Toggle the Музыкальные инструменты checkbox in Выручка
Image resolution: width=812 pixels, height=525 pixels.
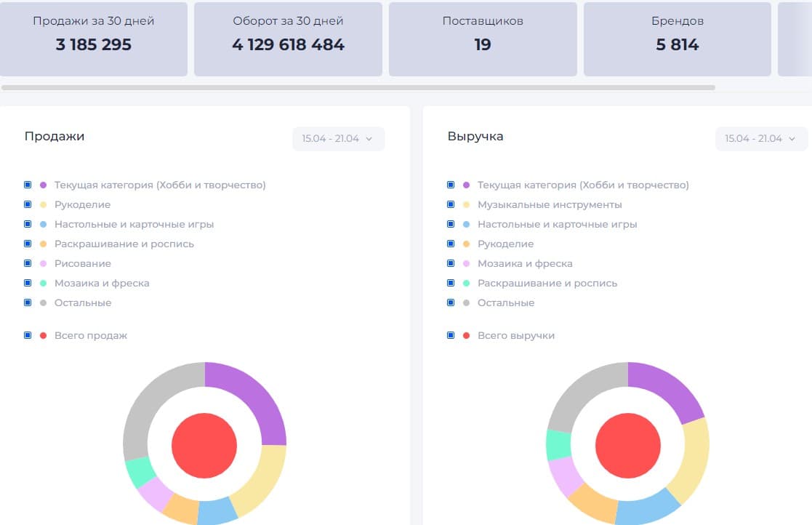[x=451, y=204]
